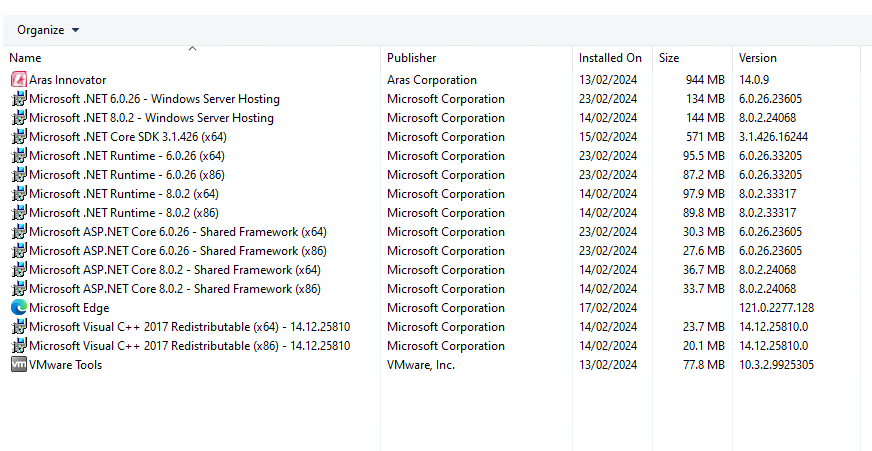Viewport: 872px width, 451px height.
Task: Click the Microsoft .NET Core SDK 3.1.426 icon
Action: tap(18, 137)
